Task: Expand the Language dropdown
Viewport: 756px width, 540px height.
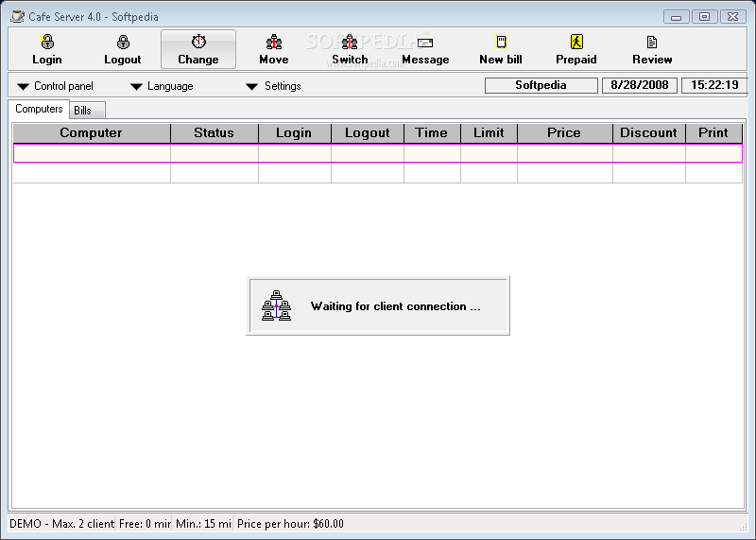Action: (162, 86)
